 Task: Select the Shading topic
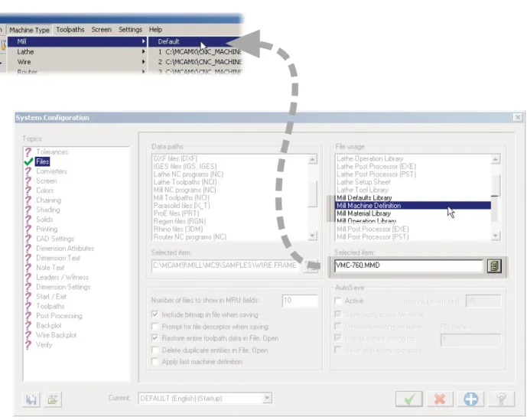coord(47,210)
